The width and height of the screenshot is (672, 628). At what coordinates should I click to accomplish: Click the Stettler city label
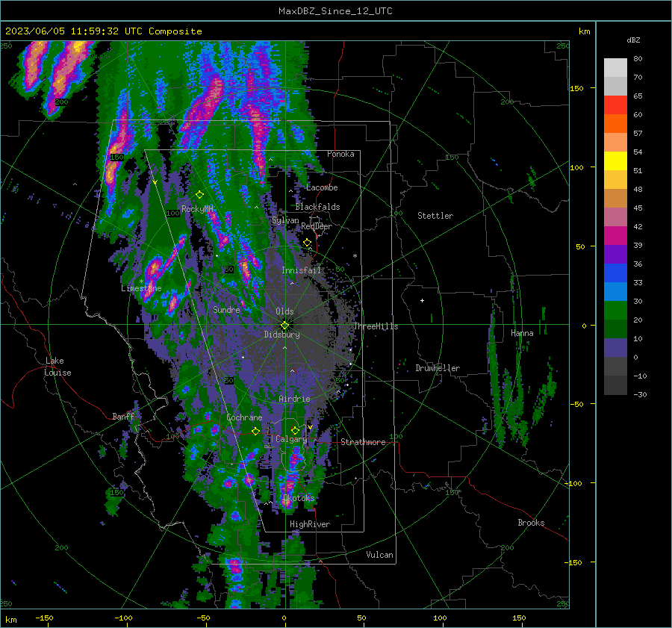(435, 216)
